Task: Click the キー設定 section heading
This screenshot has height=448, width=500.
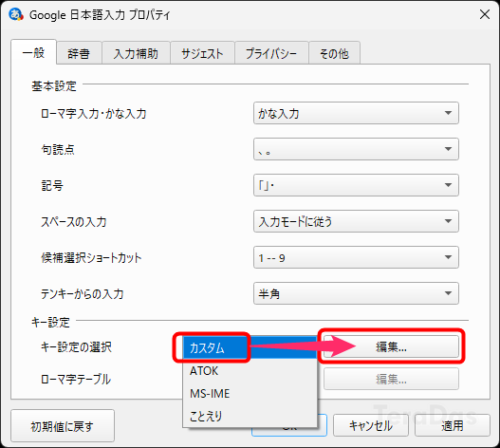Action: pos(50,323)
